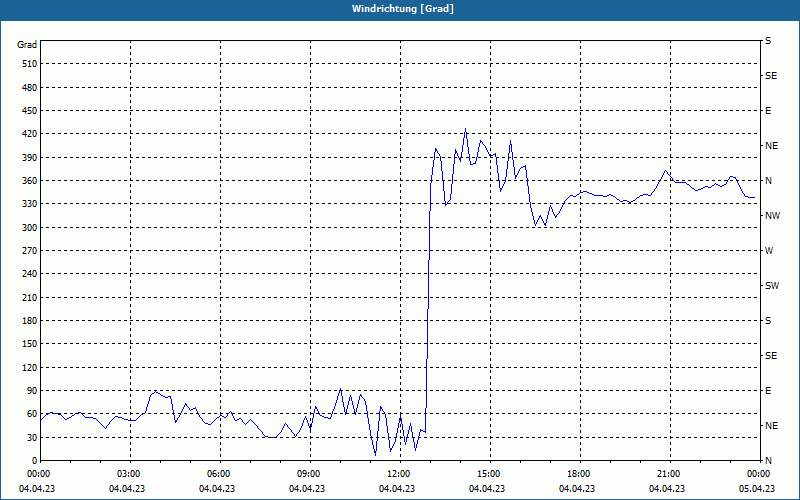Pick the 18:00 time axis label
Screen dimensions: 800x500
tap(580, 474)
